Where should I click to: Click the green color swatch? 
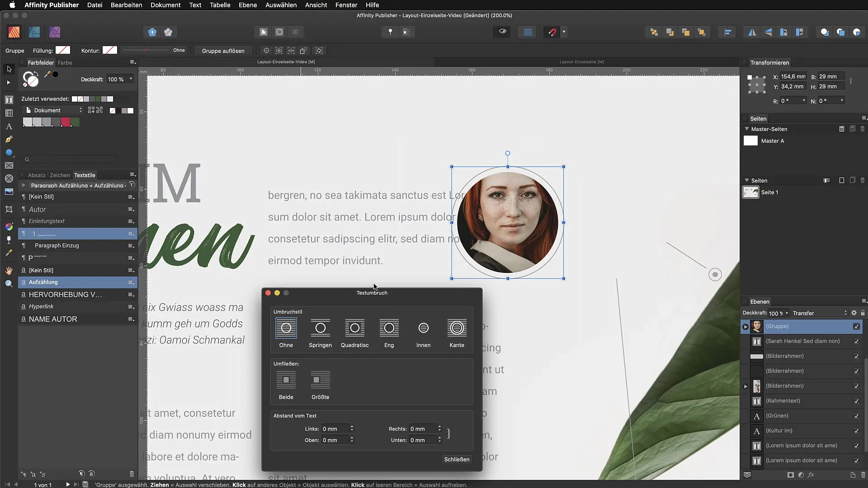(x=75, y=122)
